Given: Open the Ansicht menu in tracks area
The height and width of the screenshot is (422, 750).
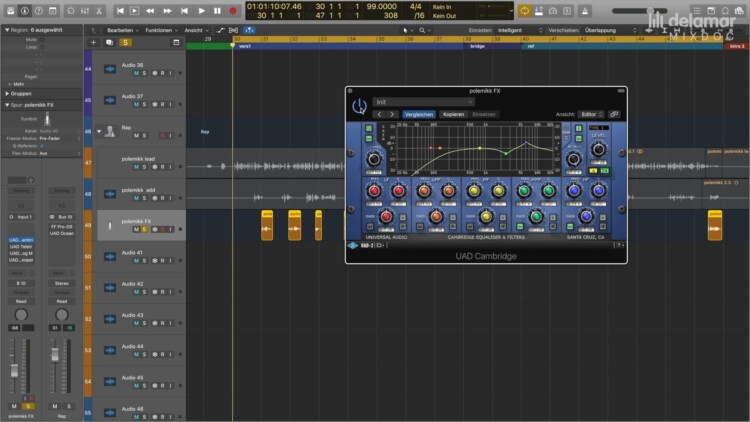Looking at the screenshot, I should [196, 30].
